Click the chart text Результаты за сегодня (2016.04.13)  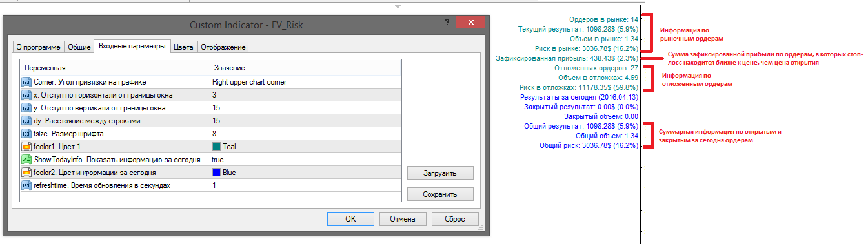pos(579,97)
